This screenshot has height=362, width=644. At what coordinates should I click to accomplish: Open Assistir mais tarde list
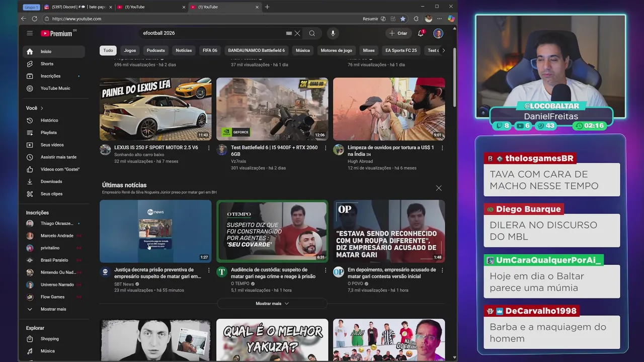tap(54, 157)
